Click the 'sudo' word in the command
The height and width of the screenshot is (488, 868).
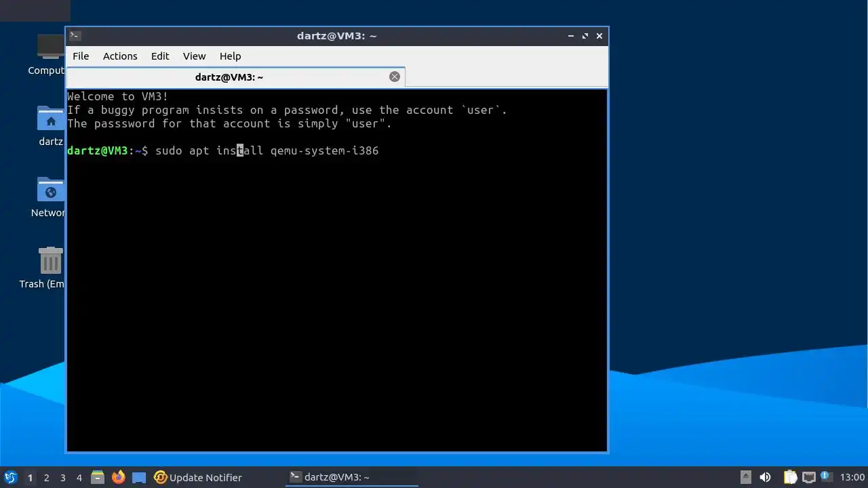169,150
